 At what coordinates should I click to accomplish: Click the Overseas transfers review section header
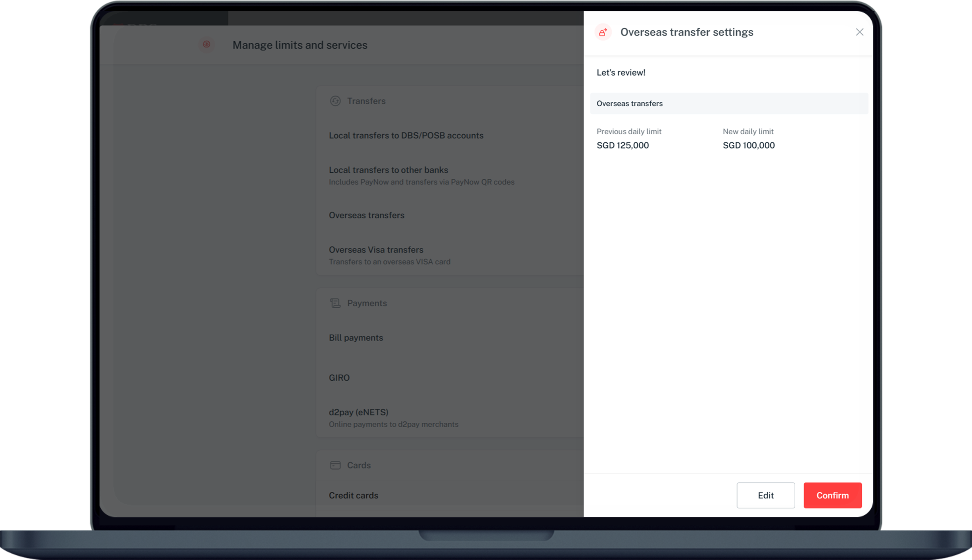tap(629, 103)
